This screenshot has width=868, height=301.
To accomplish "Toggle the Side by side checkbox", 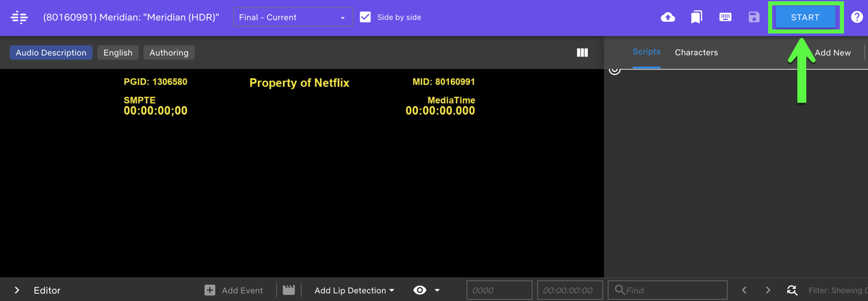I will pos(365,17).
